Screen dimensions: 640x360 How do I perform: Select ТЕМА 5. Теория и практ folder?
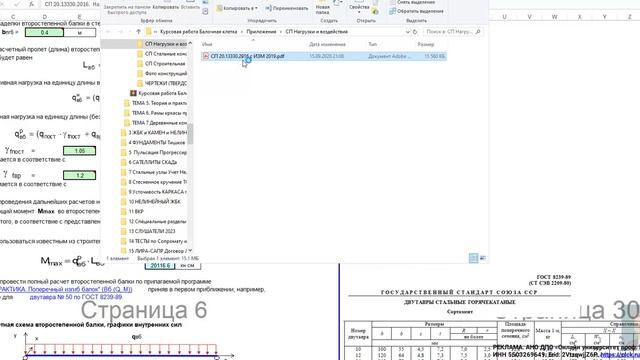click(x=155, y=103)
